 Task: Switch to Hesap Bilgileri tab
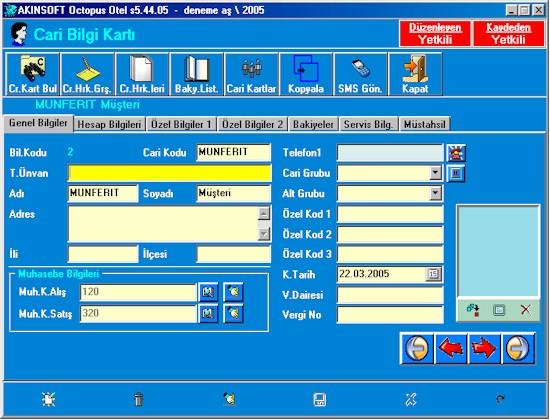[x=109, y=124]
